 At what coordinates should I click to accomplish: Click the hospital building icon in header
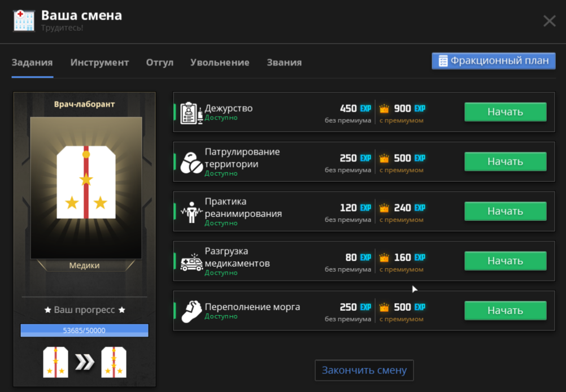coord(24,20)
